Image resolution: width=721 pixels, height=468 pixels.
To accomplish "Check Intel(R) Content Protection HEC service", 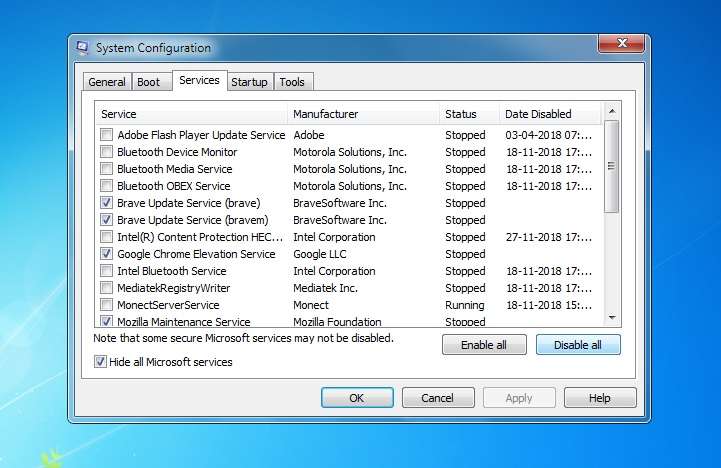I will (106, 237).
